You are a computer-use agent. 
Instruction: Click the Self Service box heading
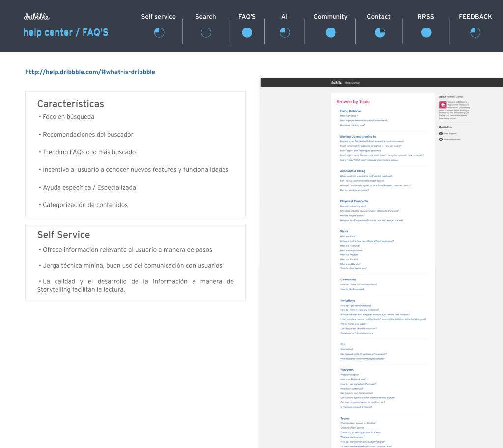63,235
